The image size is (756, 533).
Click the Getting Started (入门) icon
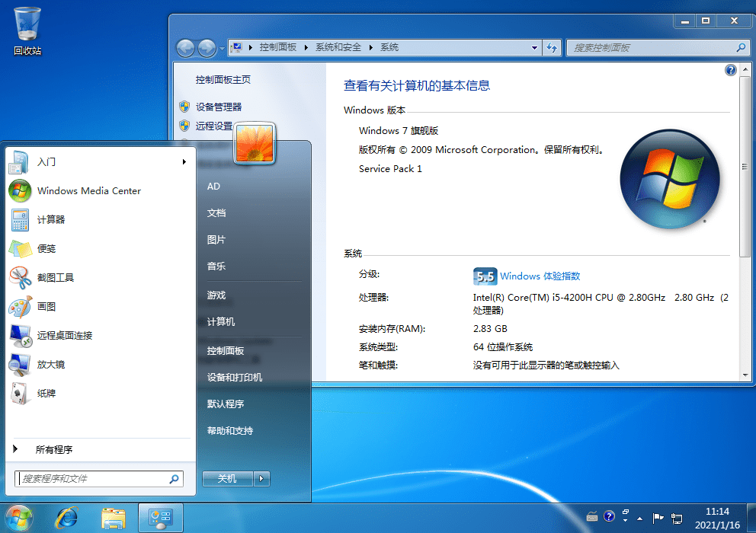pyautogui.click(x=19, y=162)
